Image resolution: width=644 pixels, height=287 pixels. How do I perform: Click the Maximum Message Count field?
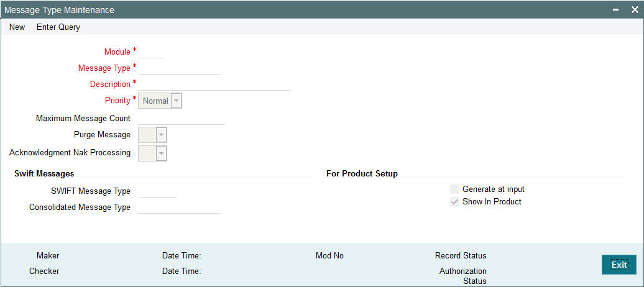[x=182, y=118]
